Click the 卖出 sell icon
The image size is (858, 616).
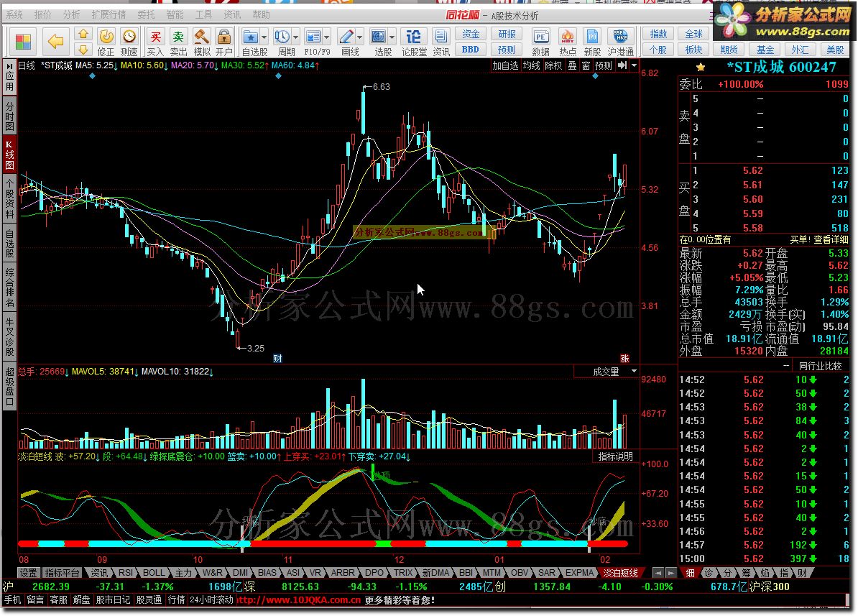tap(178, 42)
